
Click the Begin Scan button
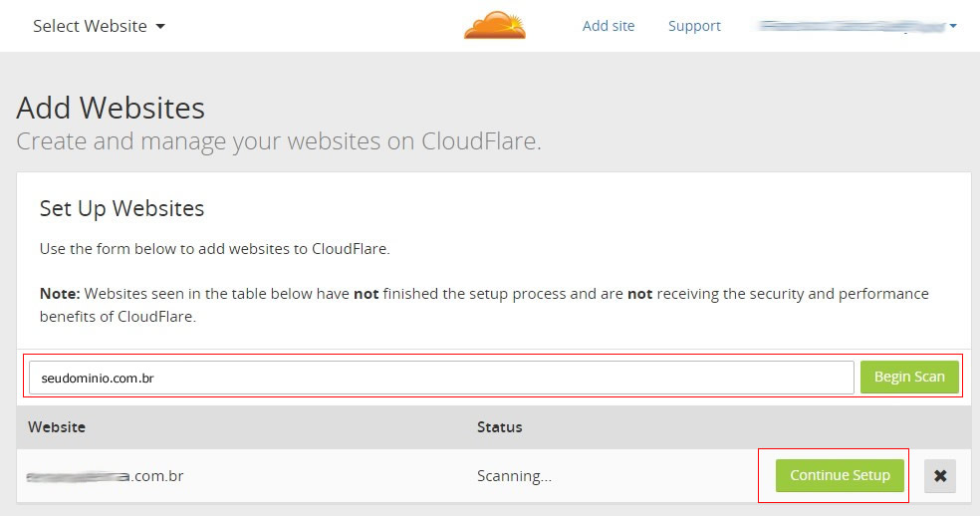(x=909, y=377)
